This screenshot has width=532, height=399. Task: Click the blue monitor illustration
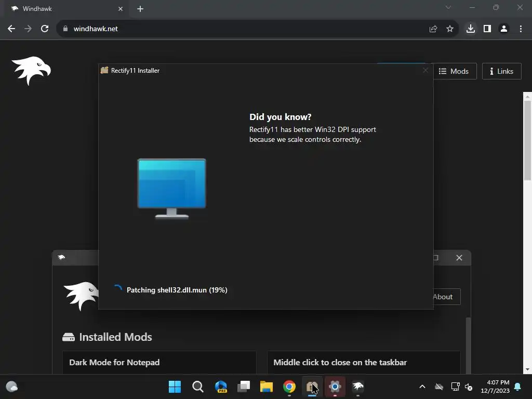click(x=171, y=189)
